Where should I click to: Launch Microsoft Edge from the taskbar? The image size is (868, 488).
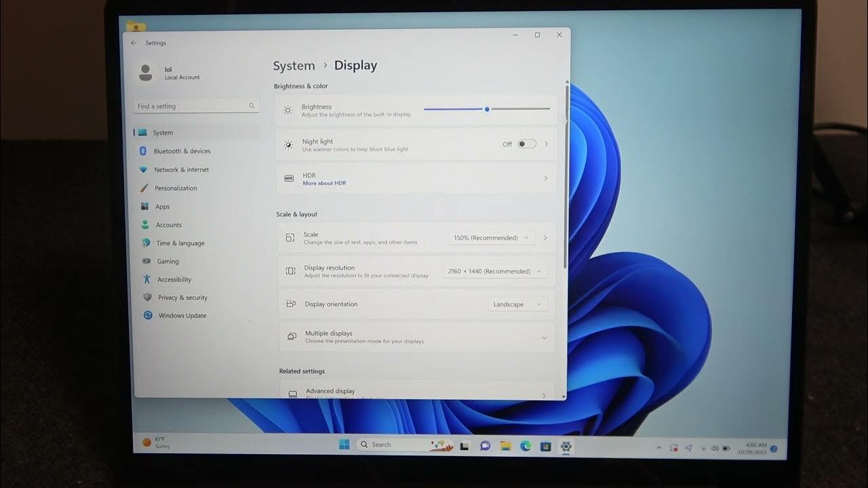click(x=525, y=446)
